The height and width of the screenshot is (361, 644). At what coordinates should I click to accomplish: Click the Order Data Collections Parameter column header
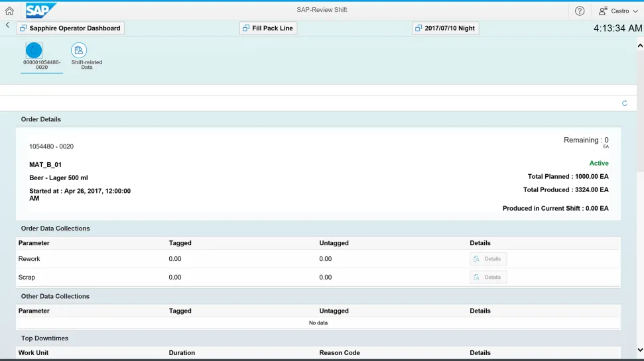(x=34, y=243)
